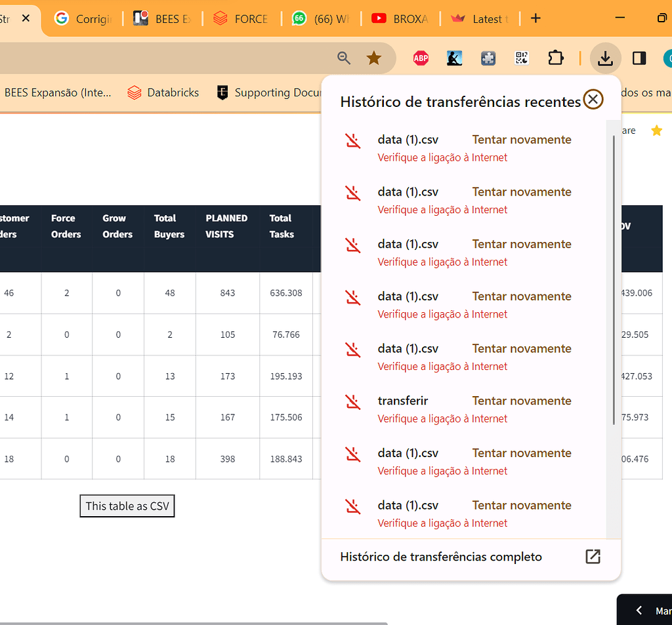Open the WhatsApp (66) tab
672x625 pixels.
click(x=321, y=19)
